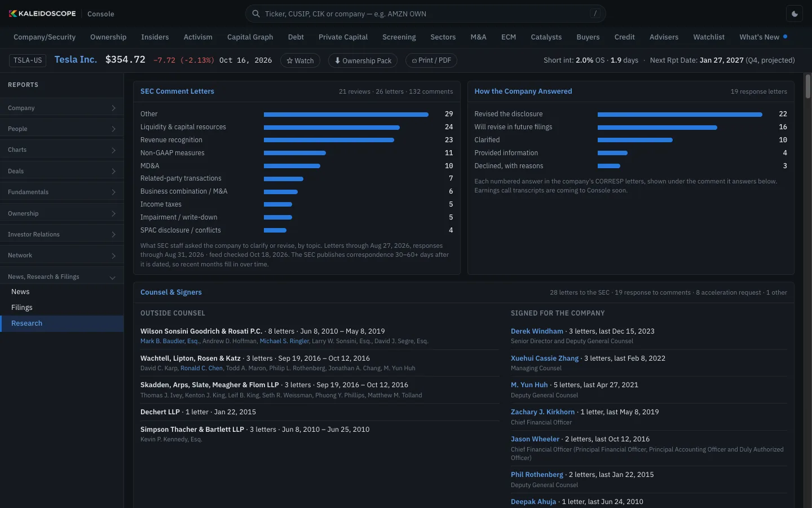Open Jason Wheeler signer profile

point(535,439)
